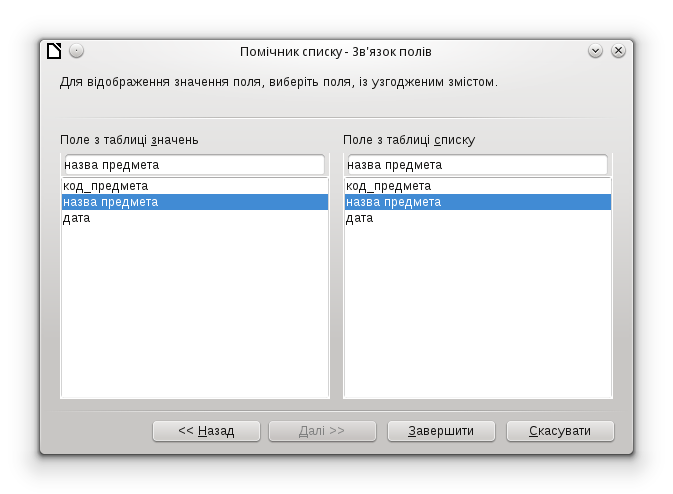
Task: Focus the list table field text box
Action: click(x=476, y=165)
